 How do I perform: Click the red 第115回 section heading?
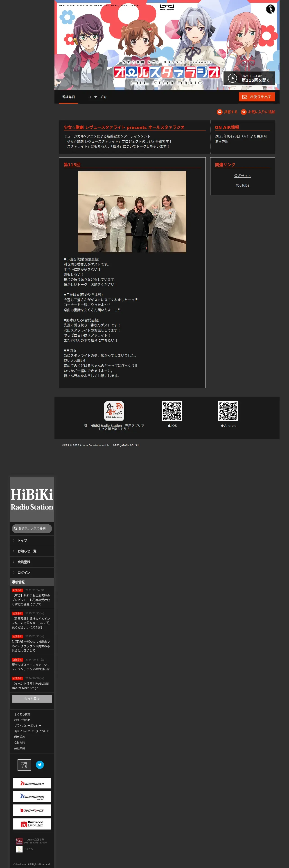(72, 165)
